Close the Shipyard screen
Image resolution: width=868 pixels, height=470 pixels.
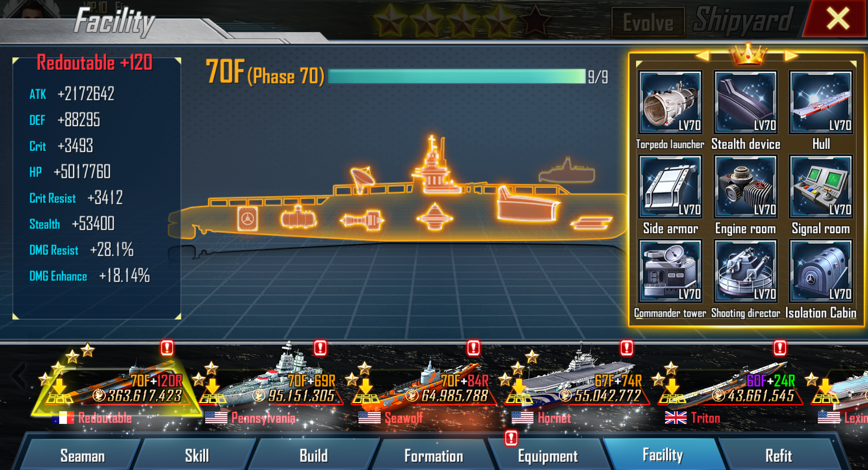pos(838,19)
